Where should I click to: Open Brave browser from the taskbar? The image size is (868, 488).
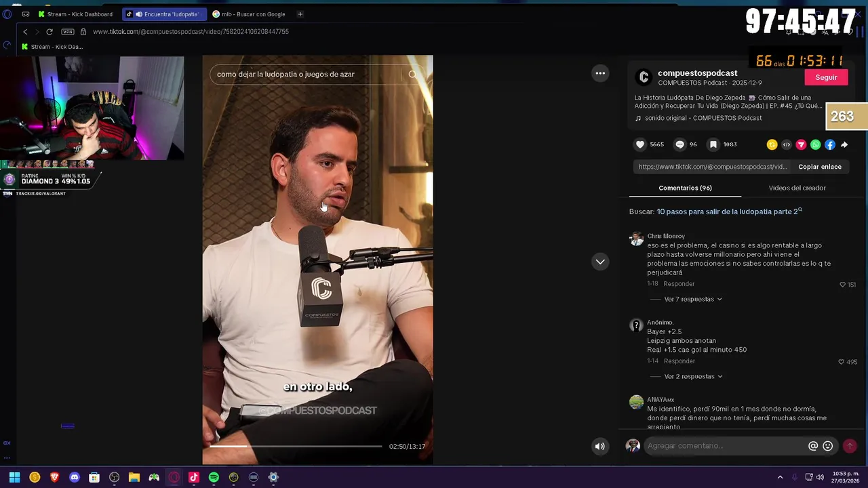click(x=55, y=478)
